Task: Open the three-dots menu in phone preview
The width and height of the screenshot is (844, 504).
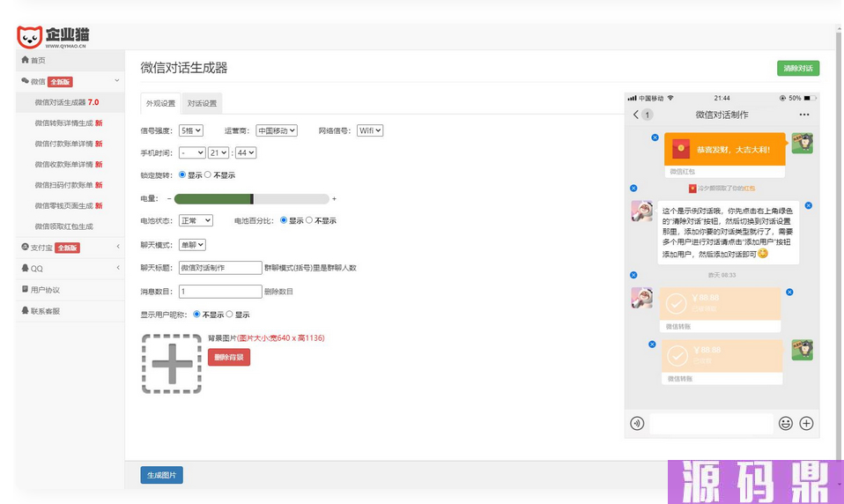Action: (804, 115)
